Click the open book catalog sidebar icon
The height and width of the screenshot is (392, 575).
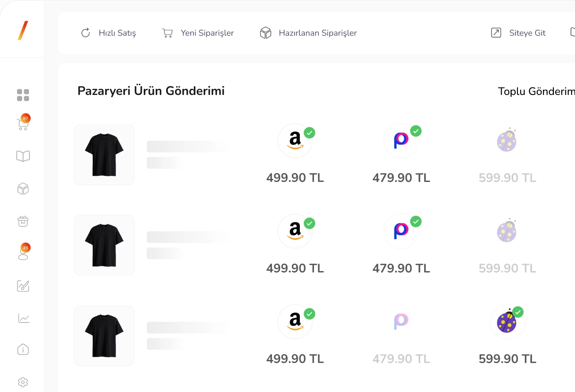click(x=23, y=156)
